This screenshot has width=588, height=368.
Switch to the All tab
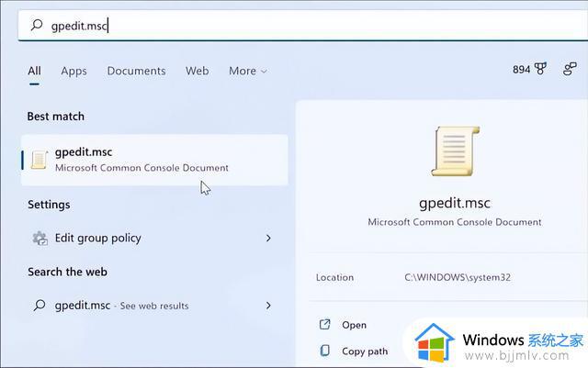tap(34, 71)
